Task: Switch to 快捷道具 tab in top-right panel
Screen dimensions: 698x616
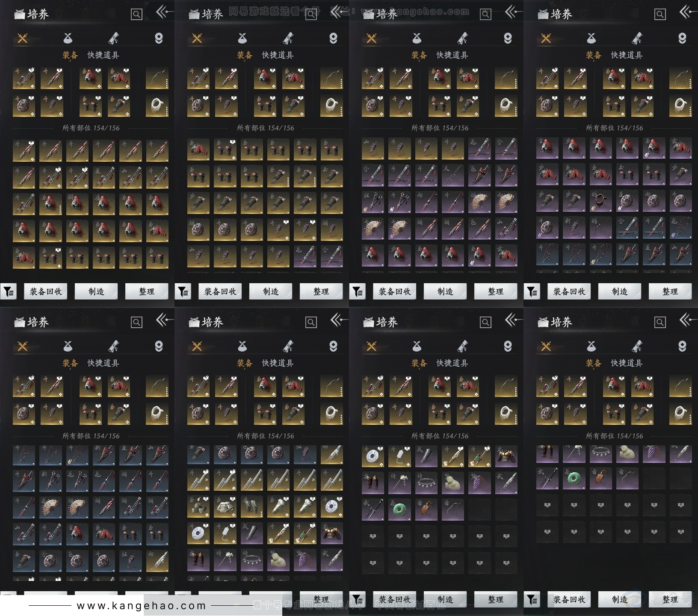Action: pos(627,55)
